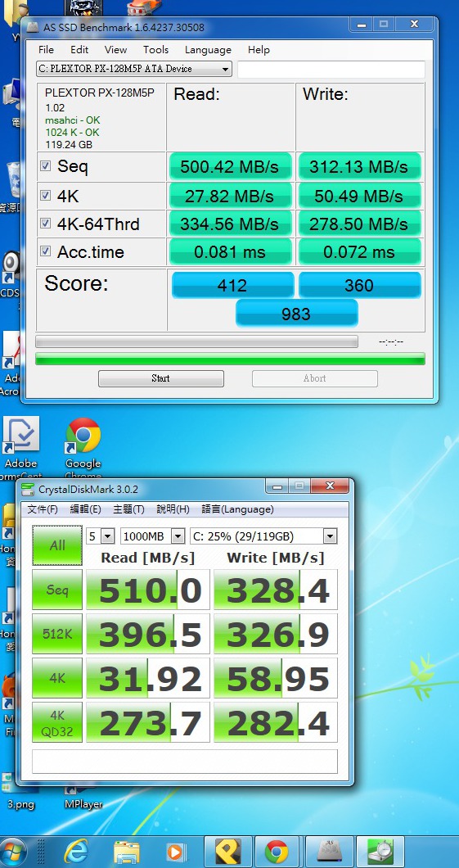Image resolution: width=459 pixels, height=868 pixels.
Task: Click the green AS SSD progress bar
Action: tap(230, 359)
